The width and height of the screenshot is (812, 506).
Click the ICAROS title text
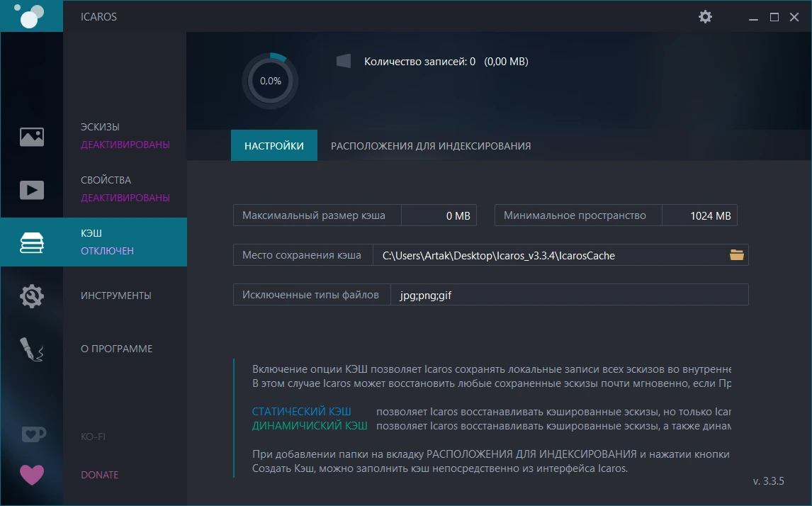pyautogui.click(x=98, y=16)
